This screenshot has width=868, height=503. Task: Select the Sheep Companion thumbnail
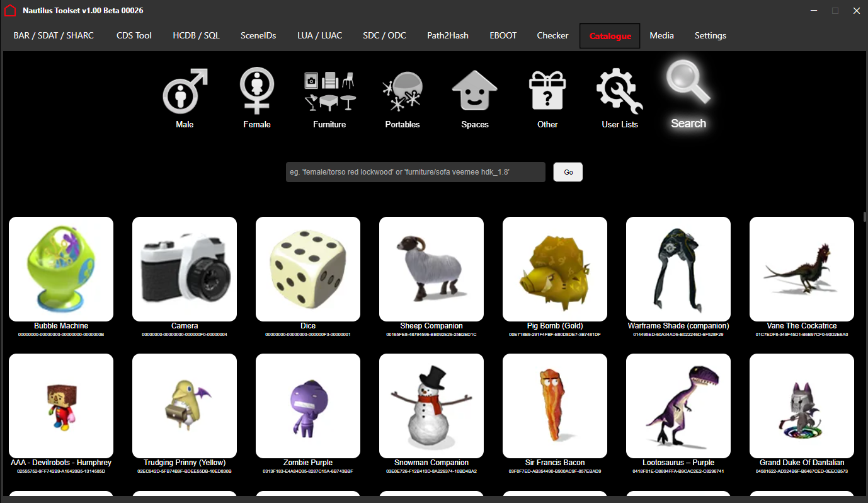431,269
